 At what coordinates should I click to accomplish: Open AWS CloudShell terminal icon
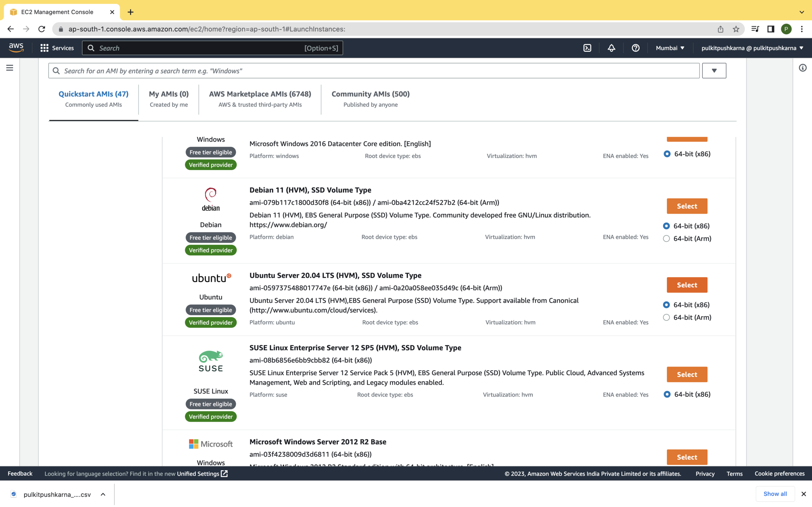point(587,48)
